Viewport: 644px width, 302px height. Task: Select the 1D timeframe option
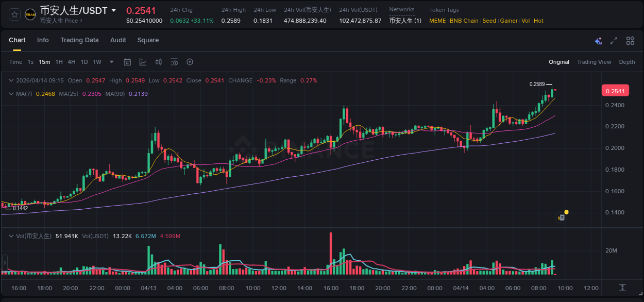(x=83, y=62)
